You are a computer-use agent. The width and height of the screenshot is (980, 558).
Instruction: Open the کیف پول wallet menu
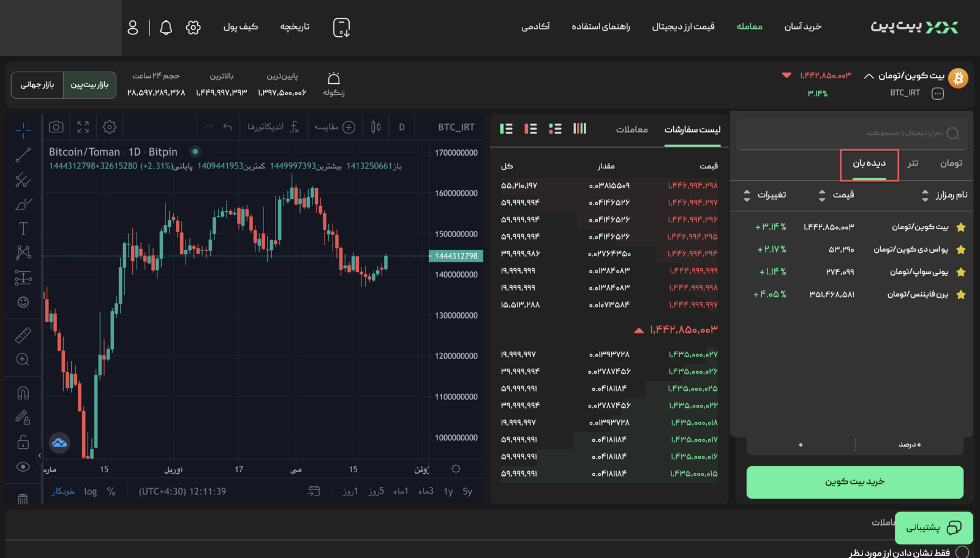click(x=240, y=27)
